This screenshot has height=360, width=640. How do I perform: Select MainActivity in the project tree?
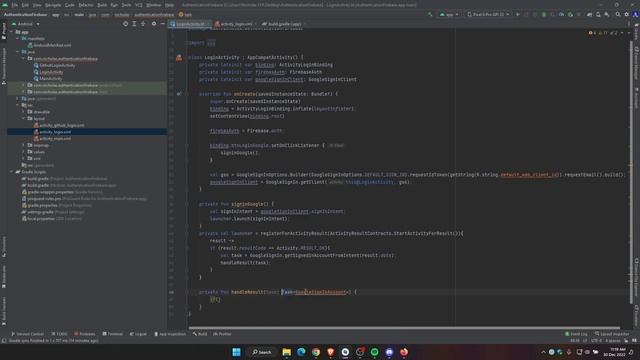point(48,78)
